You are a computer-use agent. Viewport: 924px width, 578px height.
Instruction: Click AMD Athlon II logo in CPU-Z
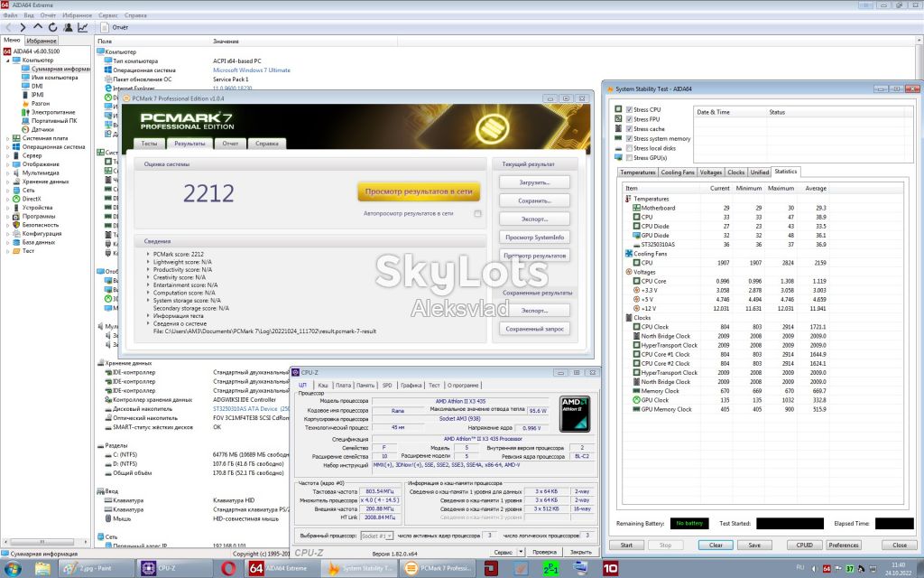click(x=575, y=414)
